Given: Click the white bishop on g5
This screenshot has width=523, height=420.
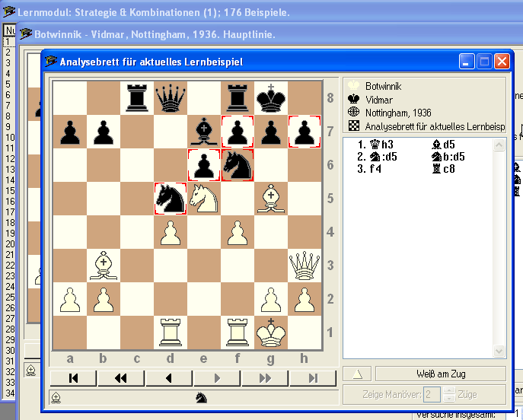Looking at the screenshot, I should pos(271,199).
